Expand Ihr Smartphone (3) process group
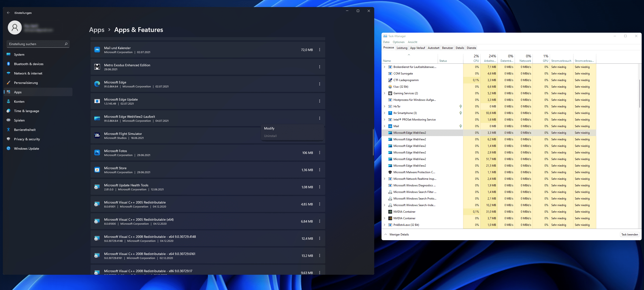 [x=385, y=113]
